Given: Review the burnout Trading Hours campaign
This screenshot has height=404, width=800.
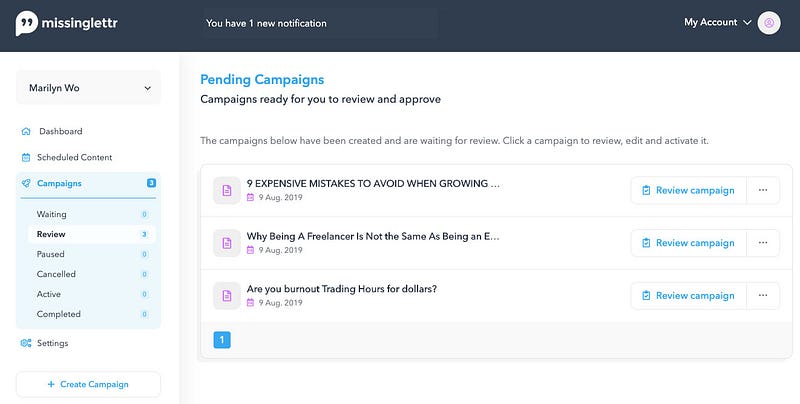Looking at the screenshot, I should (x=688, y=295).
